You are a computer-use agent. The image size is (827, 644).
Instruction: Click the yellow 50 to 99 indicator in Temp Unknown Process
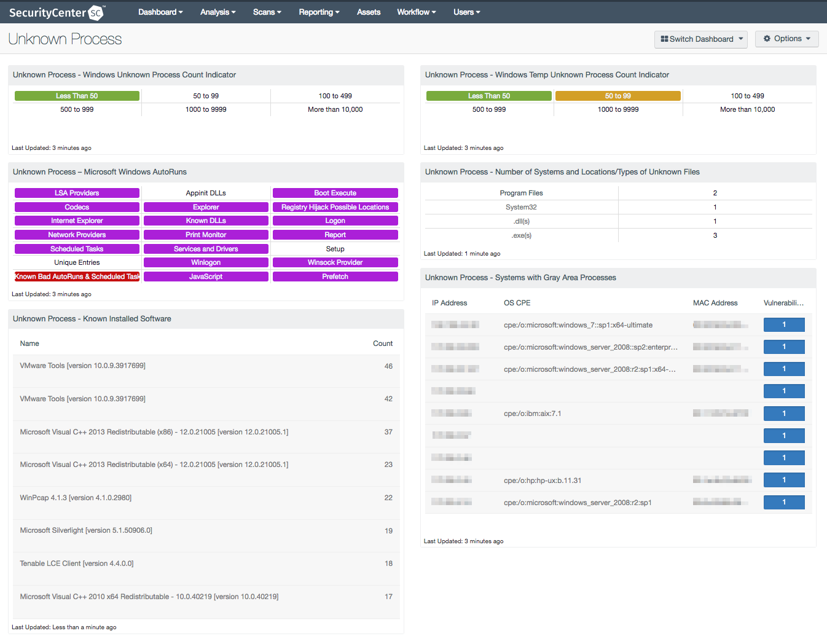pyautogui.click(x=618, y=96)
